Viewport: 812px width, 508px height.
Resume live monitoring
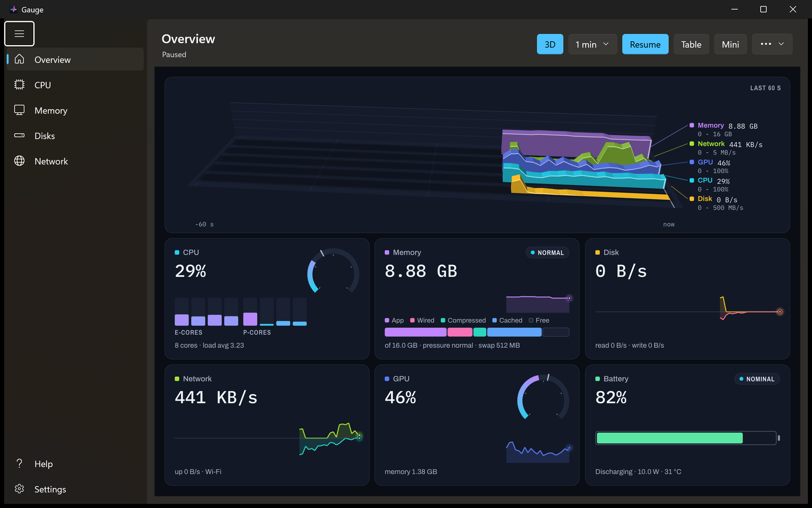(x=645, y=44)
